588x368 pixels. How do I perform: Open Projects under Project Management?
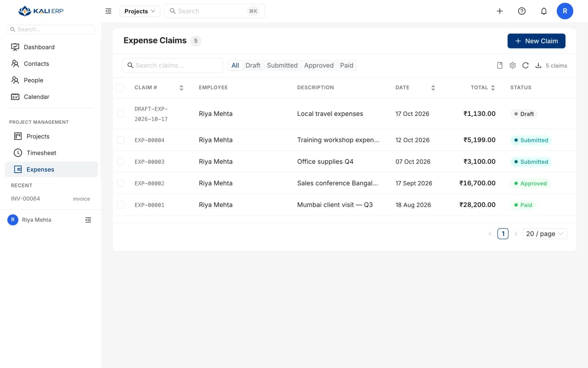click(x=51, y=136)
